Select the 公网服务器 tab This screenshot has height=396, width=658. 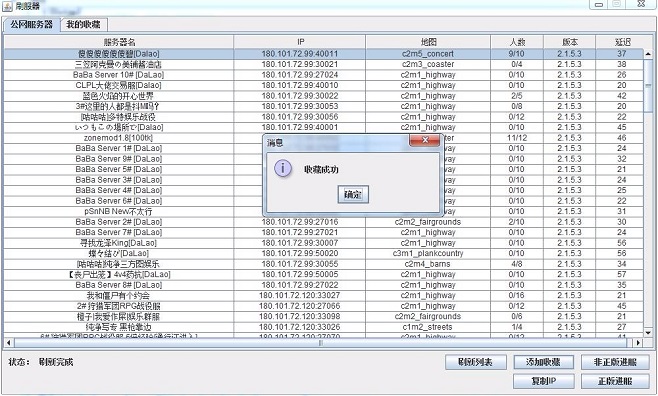(31, 24)
